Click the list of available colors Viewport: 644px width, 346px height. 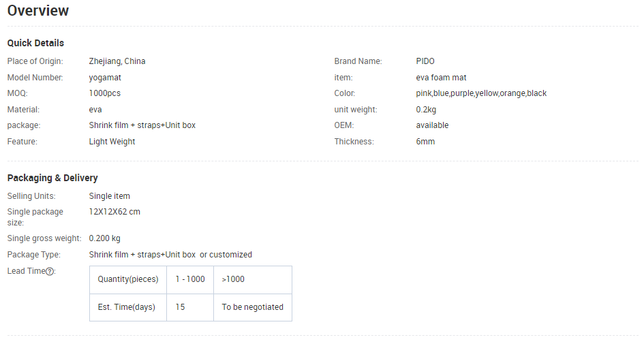481,93
